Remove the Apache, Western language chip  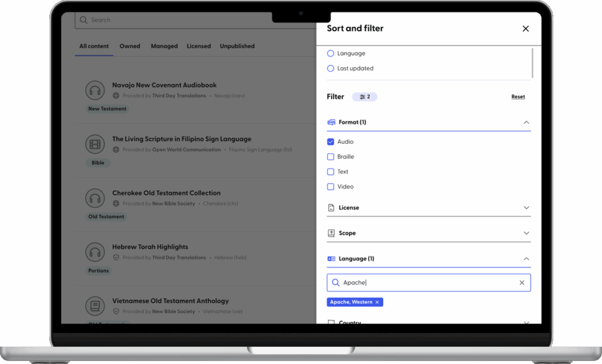pos(377,302)
